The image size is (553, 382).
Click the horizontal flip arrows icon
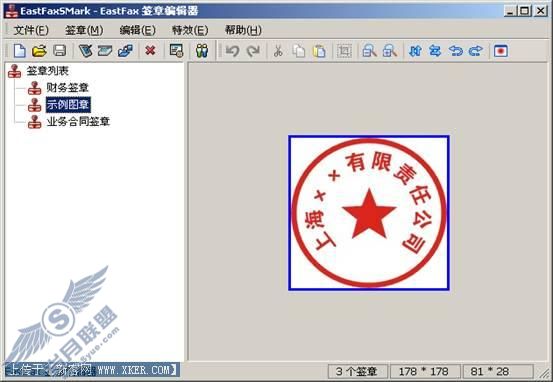point(435,51)
